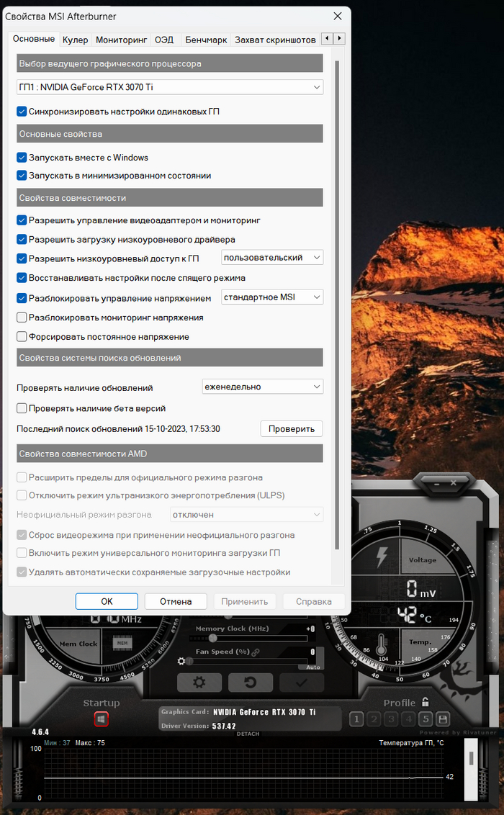Click Последний поиск обновлений date text
Viewport: 504px width, 815px height.
point(118,429)
